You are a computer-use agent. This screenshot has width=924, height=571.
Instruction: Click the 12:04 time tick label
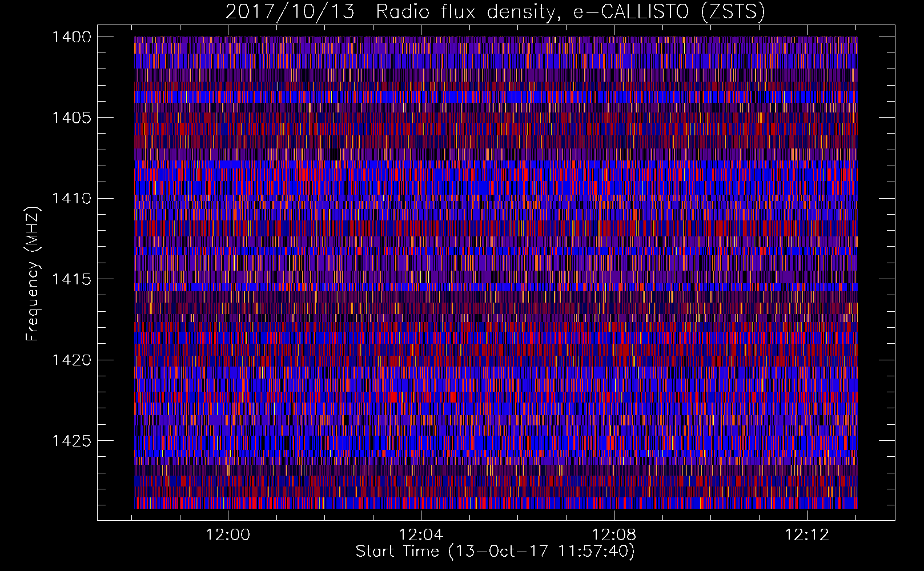[x=421, y=535]
